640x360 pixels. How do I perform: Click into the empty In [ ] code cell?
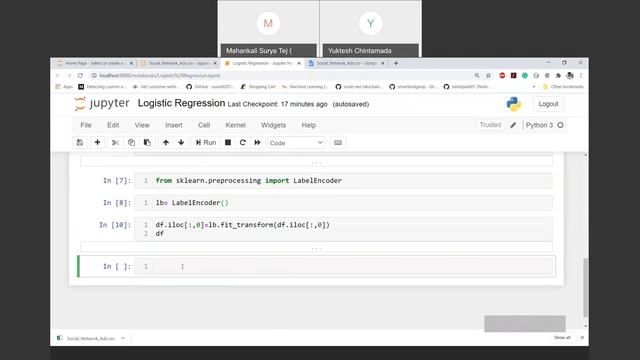click(x=344, y=267)
